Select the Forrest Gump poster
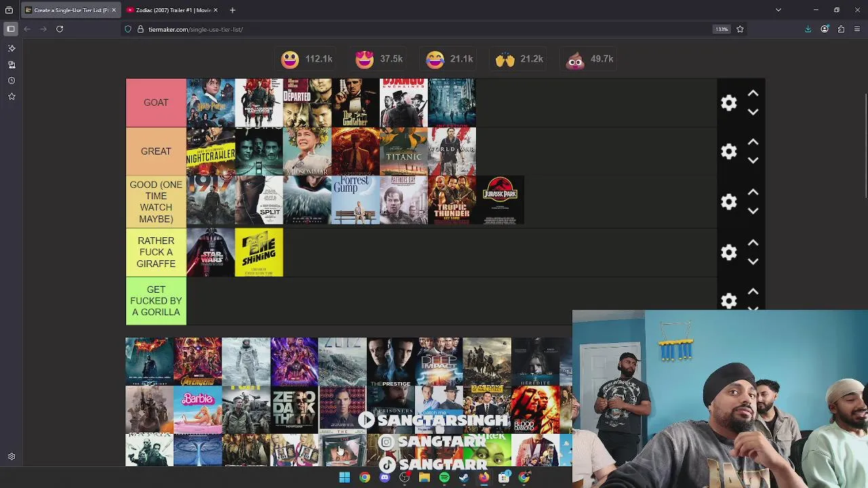Image resolution: width=868 pixels, height=488 pixels. 355,200
